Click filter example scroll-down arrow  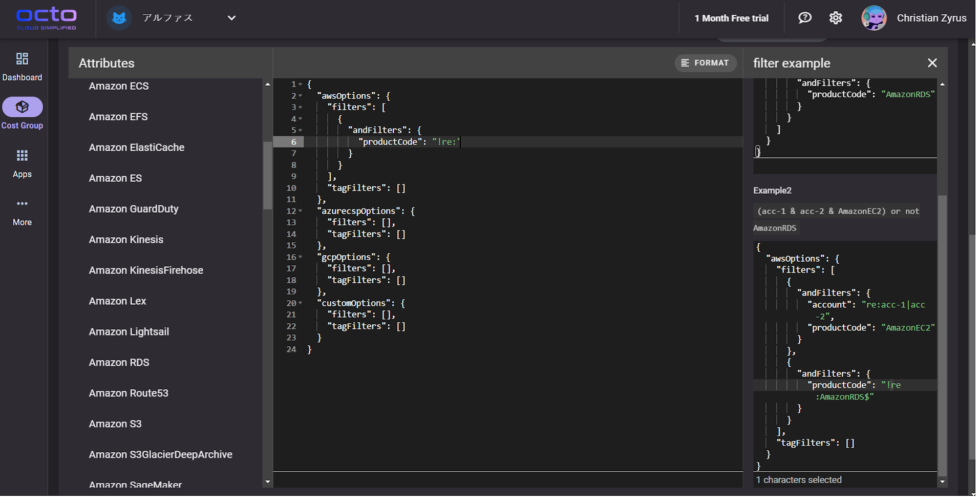point(942,482)
